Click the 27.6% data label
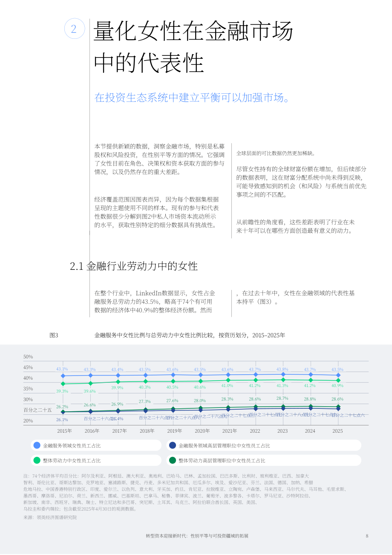Viewport: 392px width, 555px height. (x=172, y=401)
